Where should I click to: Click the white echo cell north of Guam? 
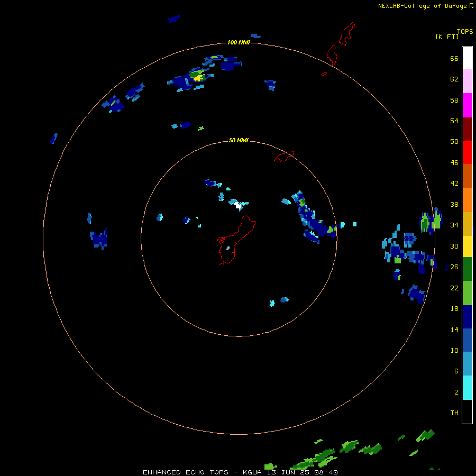239,206
